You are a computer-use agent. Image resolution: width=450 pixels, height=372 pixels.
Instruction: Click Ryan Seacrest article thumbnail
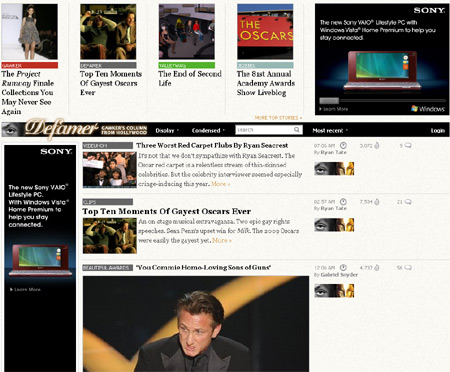[110, 170]
